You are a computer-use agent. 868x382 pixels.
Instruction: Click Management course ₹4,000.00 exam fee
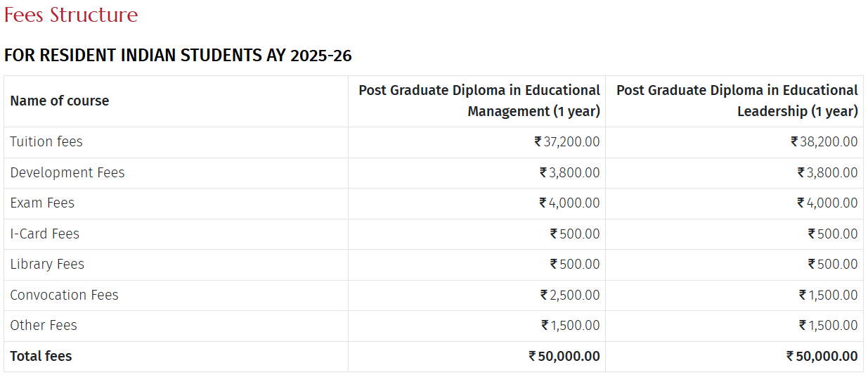pyautogui.click(x=569, y=203)
